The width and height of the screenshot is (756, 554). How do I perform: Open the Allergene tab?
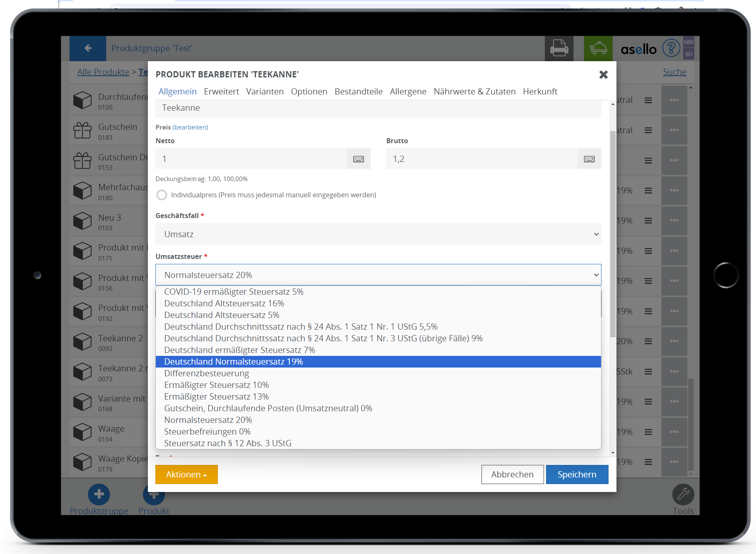click(408, 92)
